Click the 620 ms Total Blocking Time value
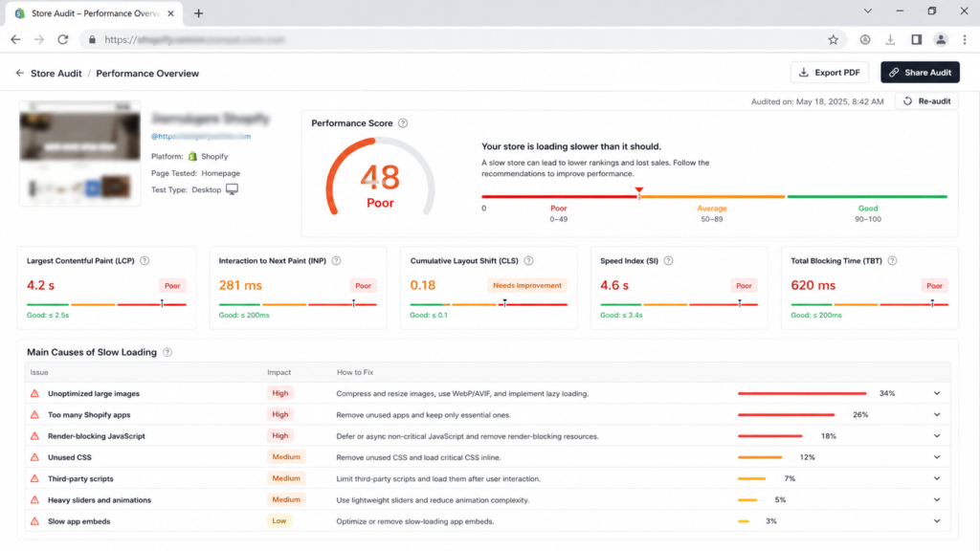980x551 pixels. tap(813, 285)
